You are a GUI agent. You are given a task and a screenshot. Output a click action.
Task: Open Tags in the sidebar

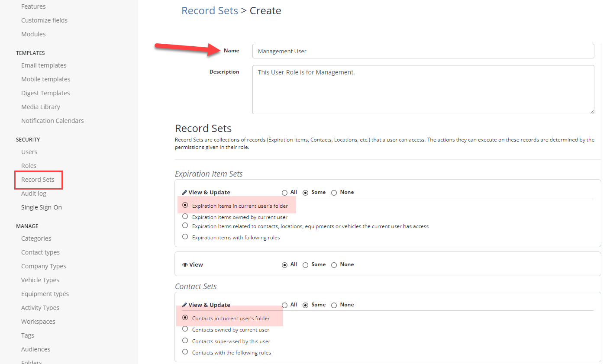(x=28, y=335)
